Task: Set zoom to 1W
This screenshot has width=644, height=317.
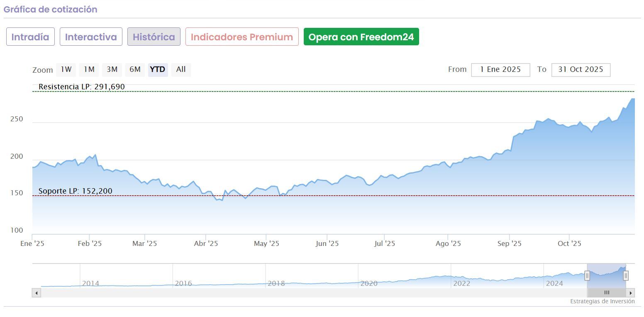Action: click(66, 69)
